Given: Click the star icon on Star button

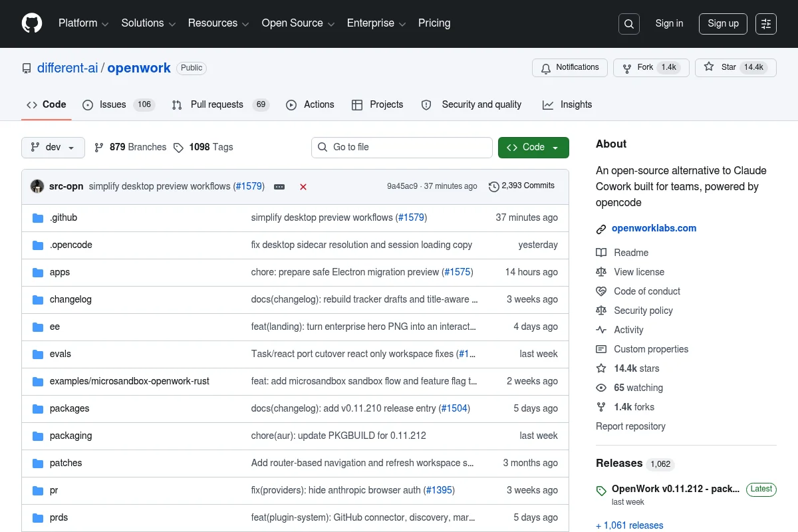Looking at the screenshot, I should coord(709,67).
